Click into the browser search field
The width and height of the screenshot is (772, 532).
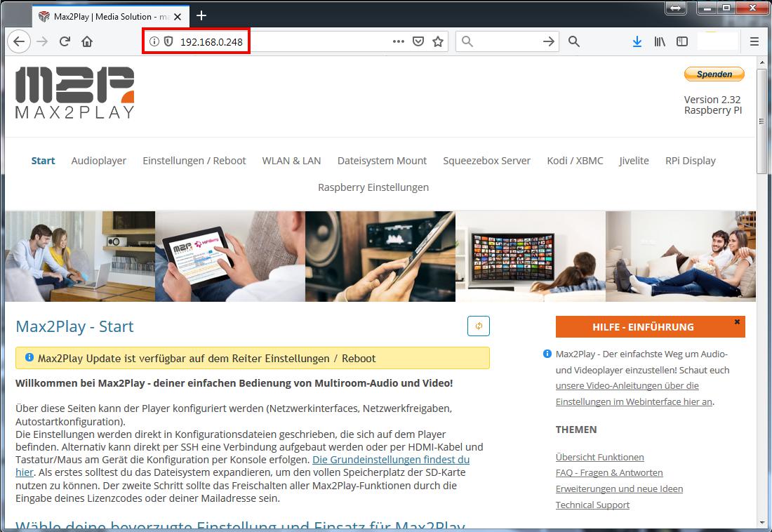coord(507,42)
